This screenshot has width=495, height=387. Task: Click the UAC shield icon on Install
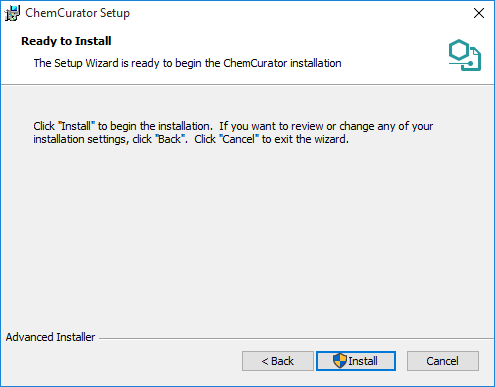340,361
